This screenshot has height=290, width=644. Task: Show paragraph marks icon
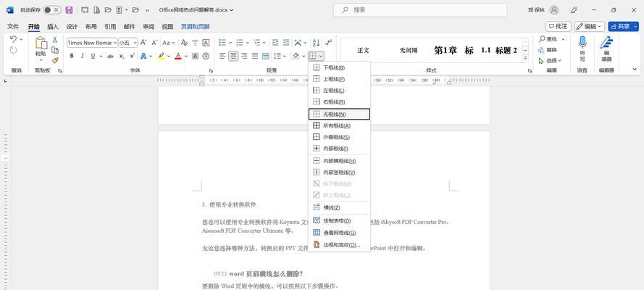328,42
